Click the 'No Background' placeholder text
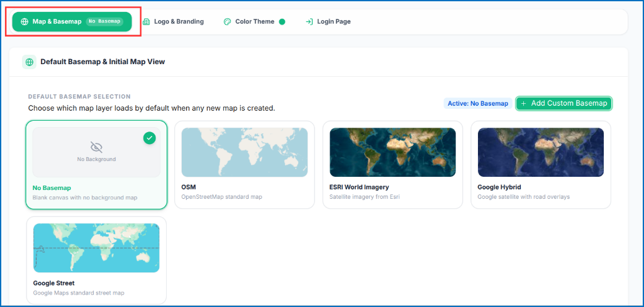Viewport: 644px width, 307px height. [x=96, y=159]
